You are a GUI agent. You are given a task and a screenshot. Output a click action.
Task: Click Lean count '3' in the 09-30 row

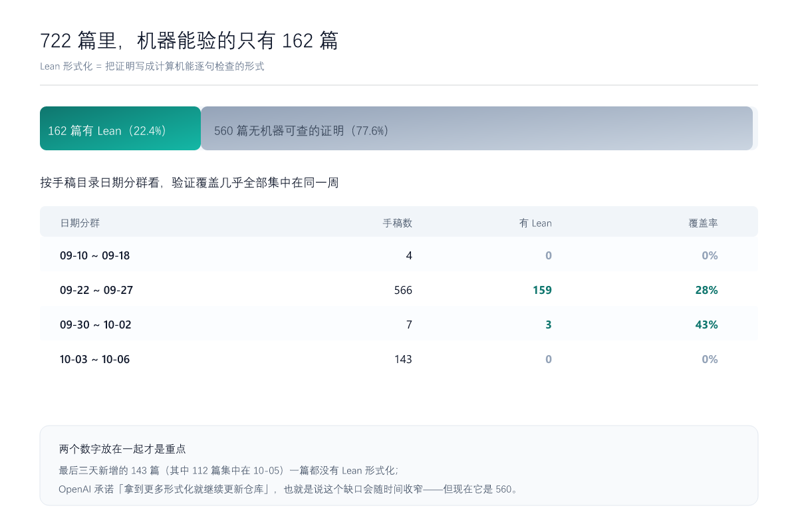[x=549, y=325]
